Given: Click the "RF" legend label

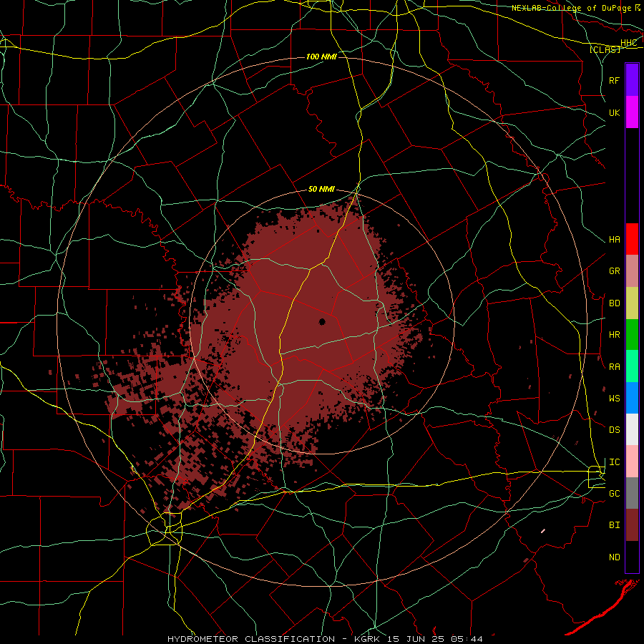Looking at the screenshot, I should (614, 80).
